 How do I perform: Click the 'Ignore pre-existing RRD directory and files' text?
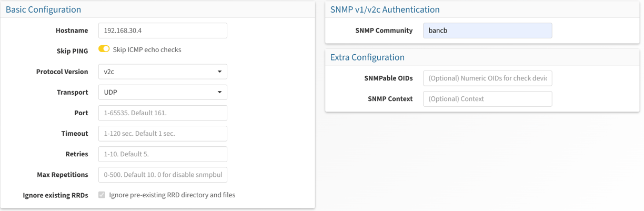click(172, 195)
